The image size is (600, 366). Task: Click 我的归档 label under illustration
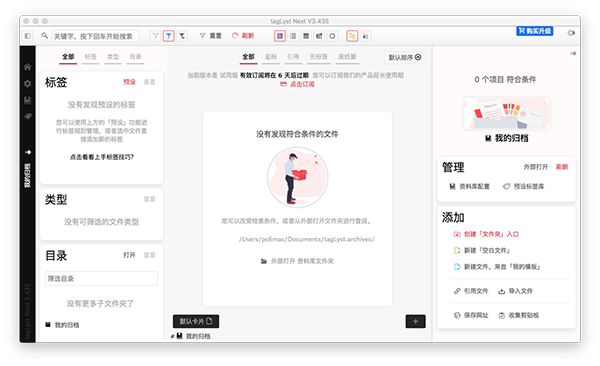(507, 138)
